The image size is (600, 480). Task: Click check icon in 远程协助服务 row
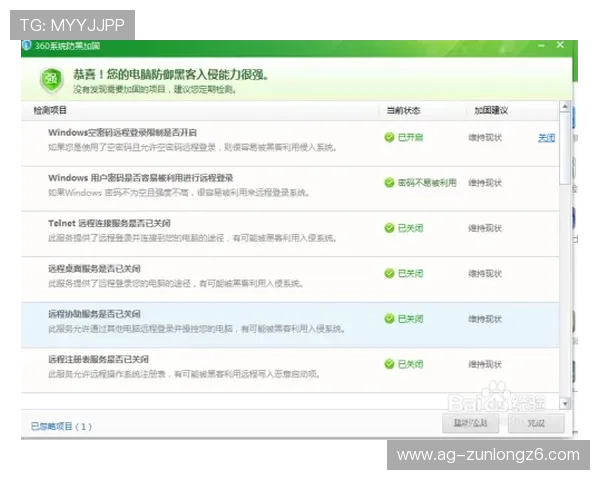tap(389, 319)
